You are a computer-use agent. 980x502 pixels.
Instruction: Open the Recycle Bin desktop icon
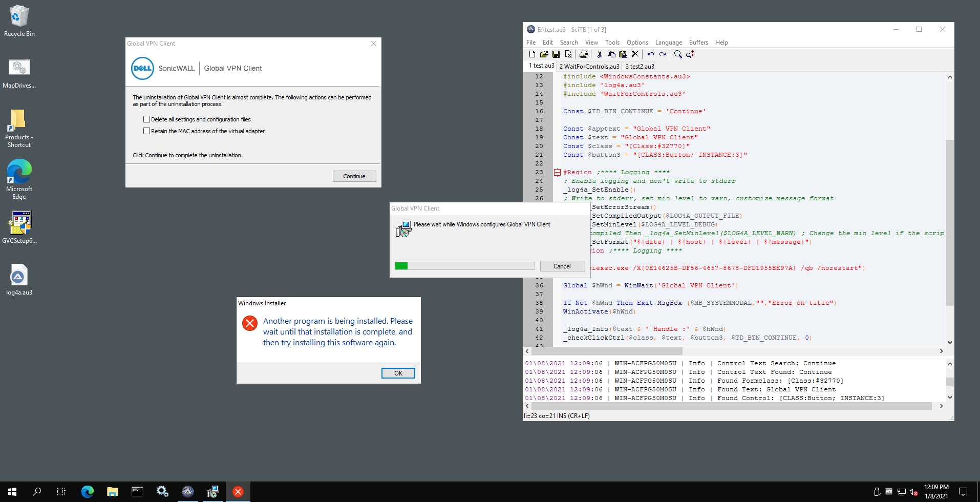coord(19,20)
